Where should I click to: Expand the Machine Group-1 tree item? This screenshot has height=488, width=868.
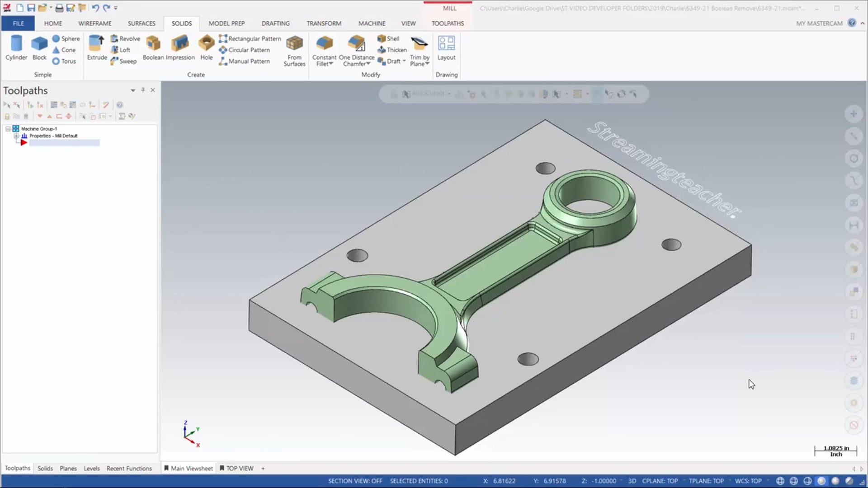pyautogui.click(x=7, y=128)
